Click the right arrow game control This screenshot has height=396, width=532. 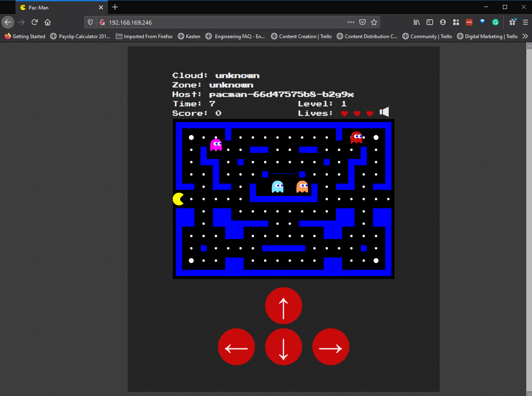point(331,347)
